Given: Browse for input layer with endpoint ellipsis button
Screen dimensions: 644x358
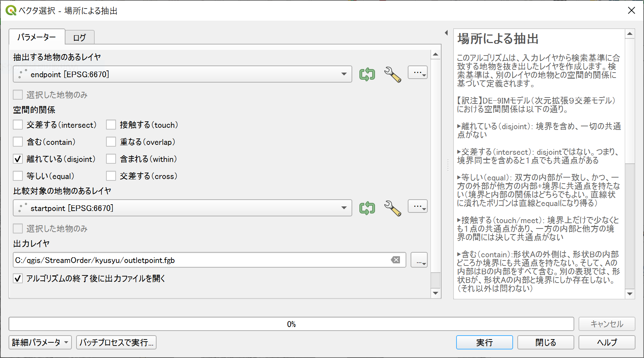Looking at the screenshot, I should 417,73.
